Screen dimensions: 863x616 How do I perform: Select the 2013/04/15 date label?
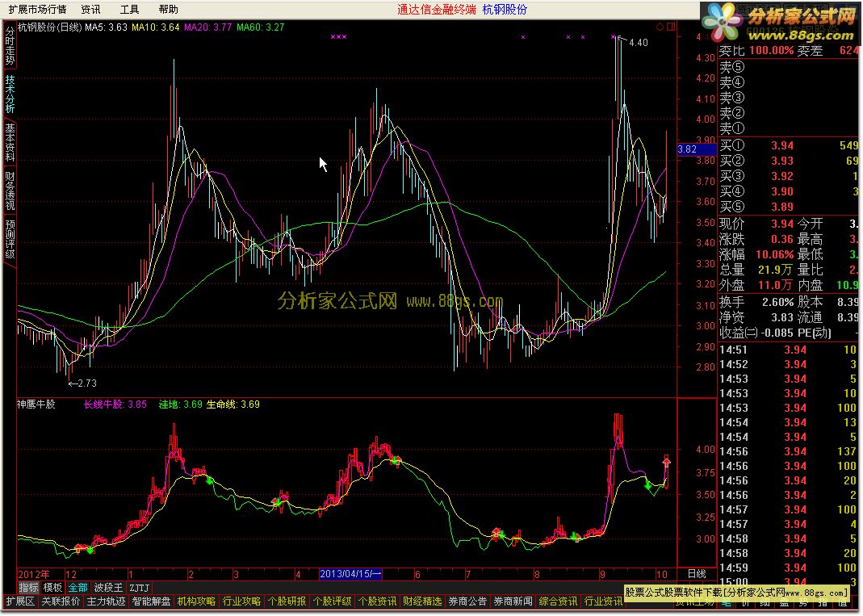(350, 574)
